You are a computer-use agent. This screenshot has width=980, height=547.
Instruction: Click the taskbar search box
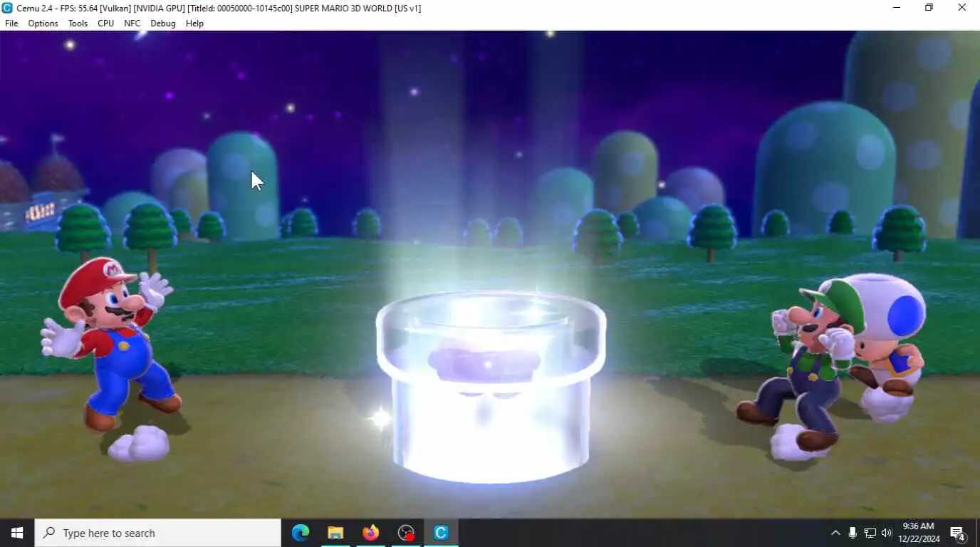[158, 533]
